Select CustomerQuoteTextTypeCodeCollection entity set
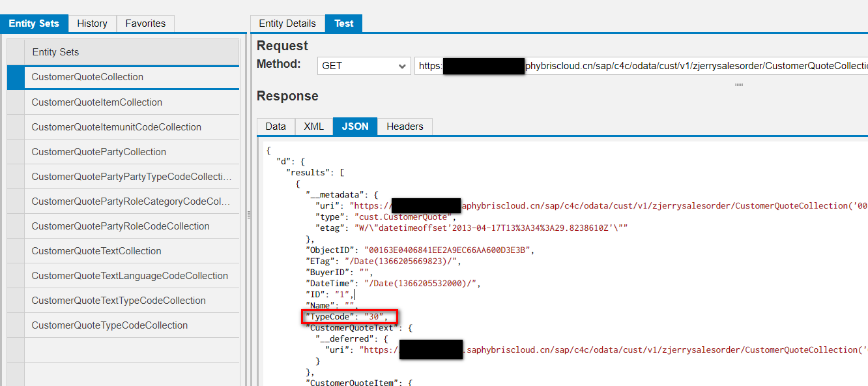This screenshot has width=868, height=386. tap(132, 301)
